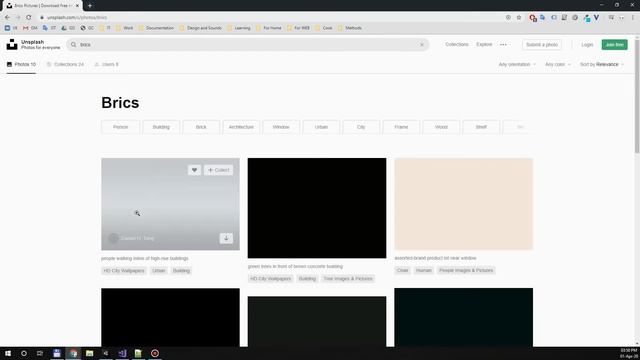640x360 pixels.
Task: Open Explore in the header nav
Action: tap(484, 44)
